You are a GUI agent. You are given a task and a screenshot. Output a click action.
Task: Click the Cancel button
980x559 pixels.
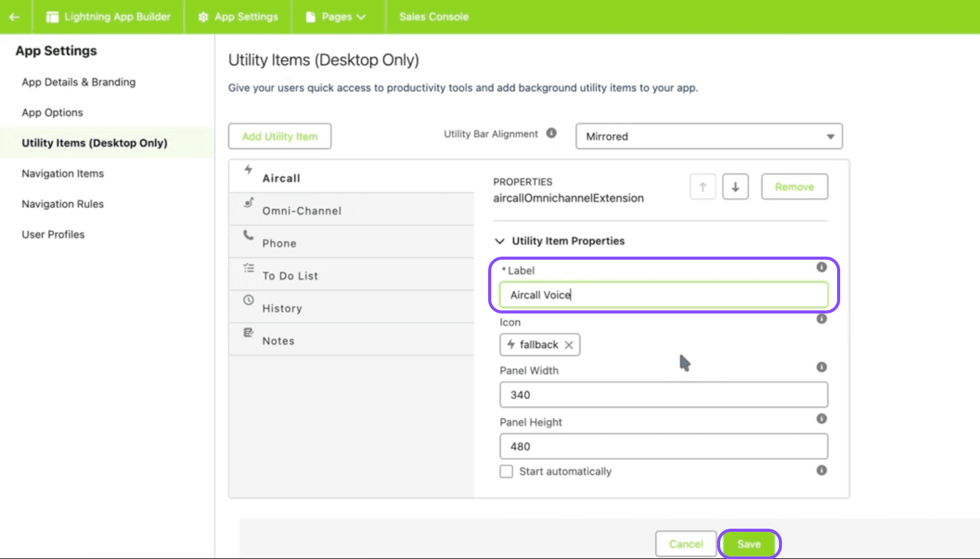point(686,544)
